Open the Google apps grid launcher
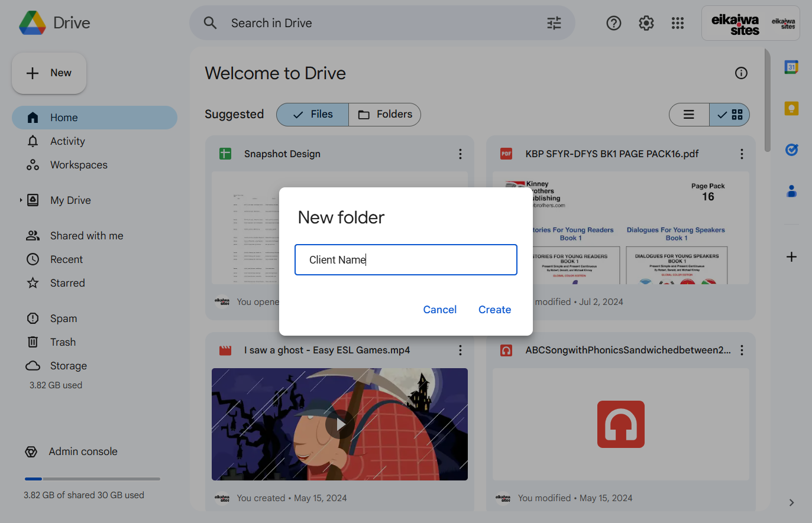 [678, 23]
